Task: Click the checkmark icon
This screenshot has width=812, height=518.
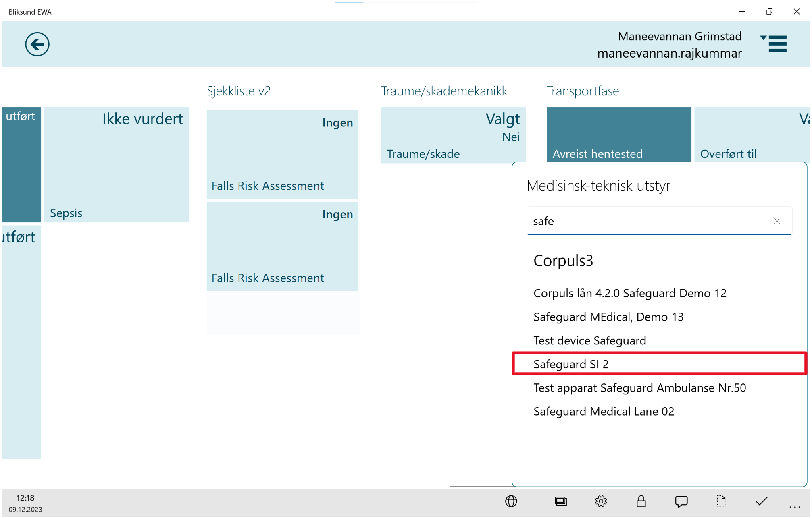Action: coord(762,501)
